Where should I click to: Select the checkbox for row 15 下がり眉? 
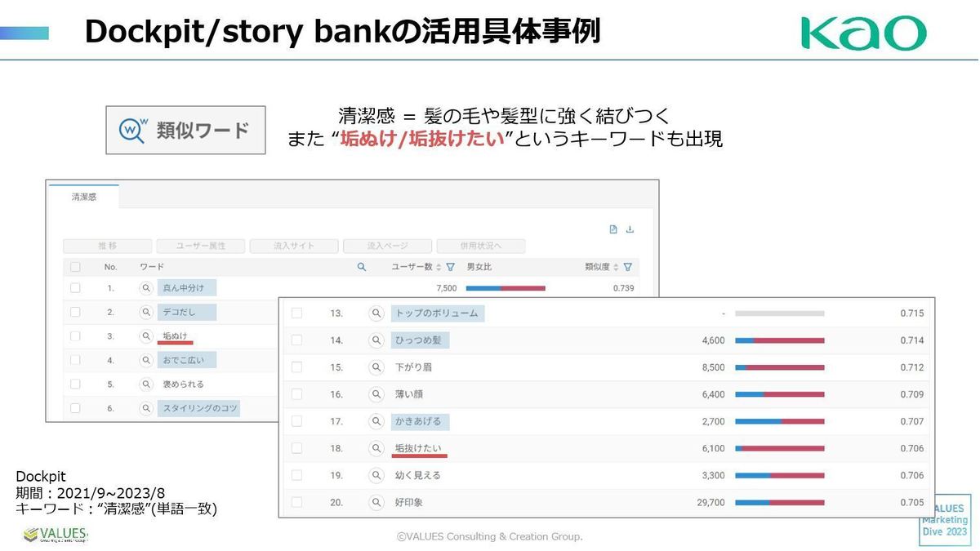click(296, 367)
